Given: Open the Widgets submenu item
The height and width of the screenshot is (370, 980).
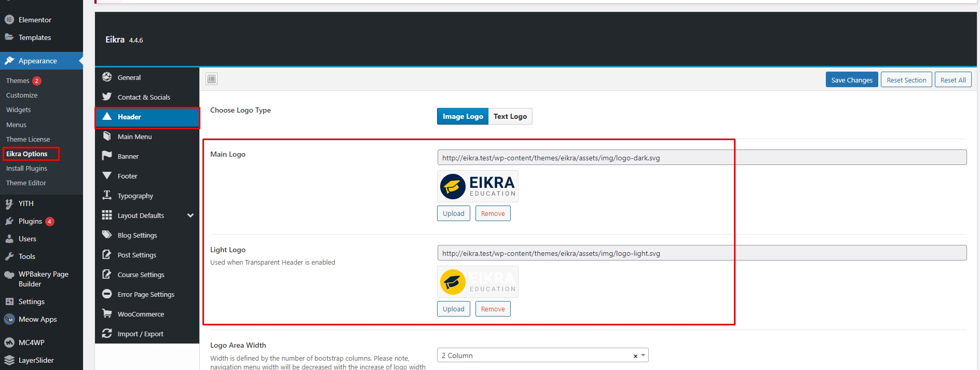Looking at the screenshot, I should [19, 109].
